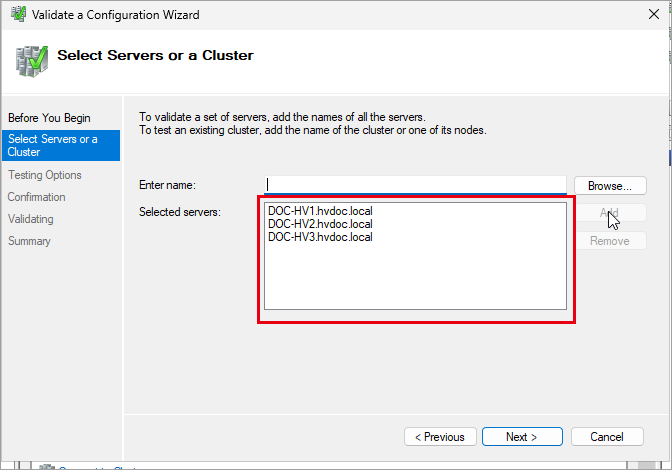Viewport: 672px width, 470px height.
Task: Open the Validating step
Action: [x=31, y=219]
